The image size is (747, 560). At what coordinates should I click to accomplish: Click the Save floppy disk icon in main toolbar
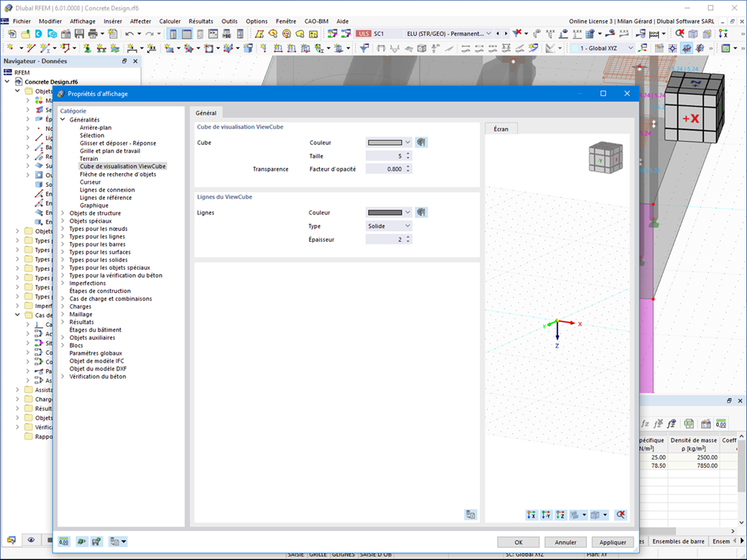click(79, 34)
